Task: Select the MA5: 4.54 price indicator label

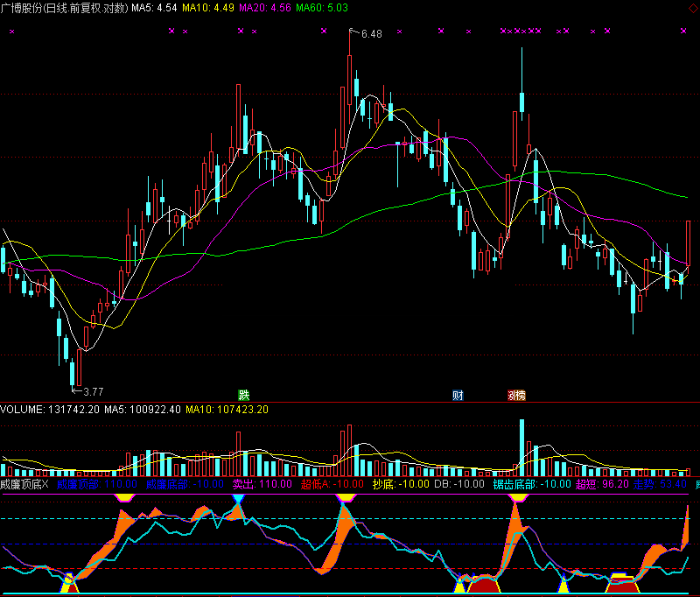Action: click(x=154, y=8)
